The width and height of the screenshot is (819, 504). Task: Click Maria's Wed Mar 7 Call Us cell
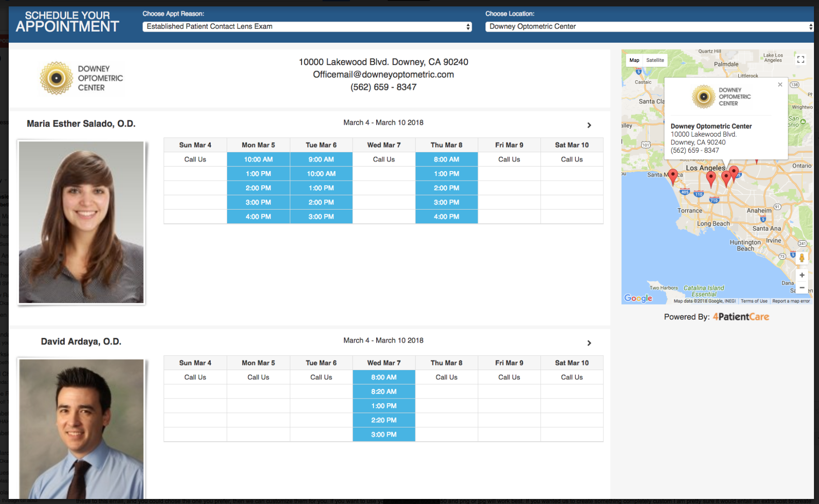pyautogui.click(x=384, y=159)
